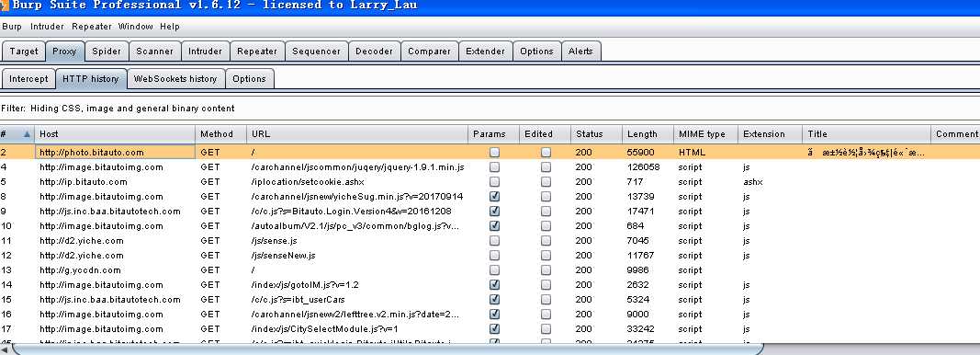
Task: Sort by the Title column header
Action: click(866, 134)
